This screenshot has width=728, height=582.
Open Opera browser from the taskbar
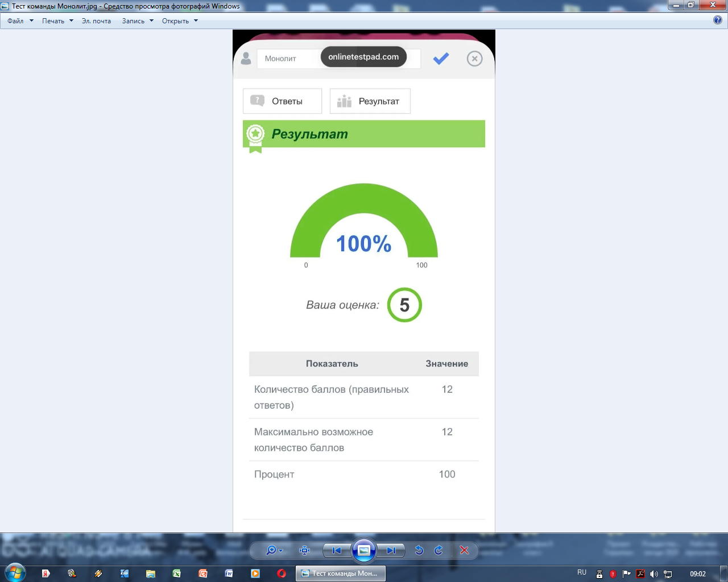tap(282, 573)
